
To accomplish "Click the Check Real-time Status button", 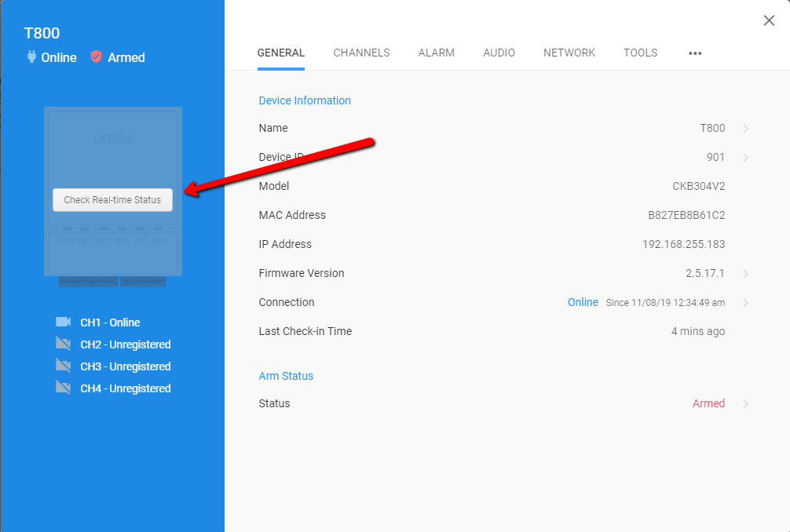I will pos(112,200).
